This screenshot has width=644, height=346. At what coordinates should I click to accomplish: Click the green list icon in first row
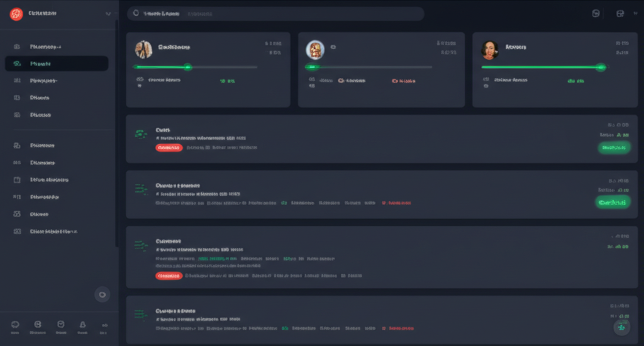coord(141,133)
